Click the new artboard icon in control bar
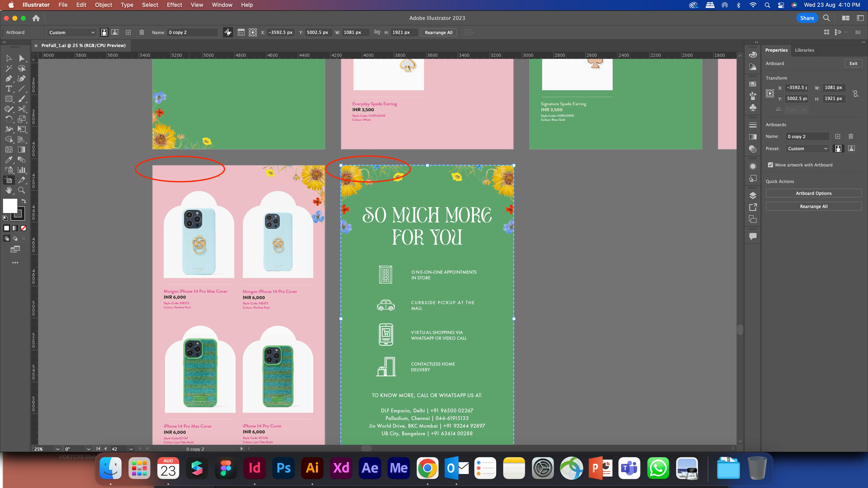This screenshot has width=868, height=488. (x=128, y=32)
